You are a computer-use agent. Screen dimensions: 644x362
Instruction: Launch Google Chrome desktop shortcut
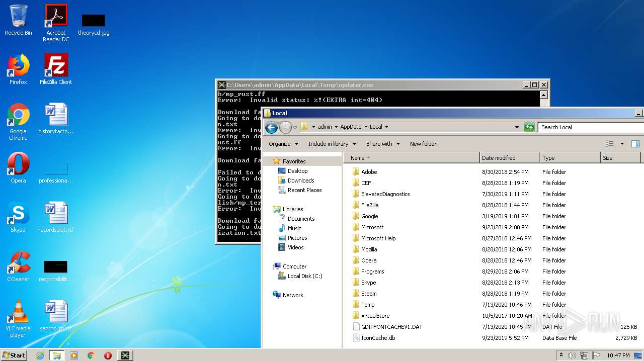(x=18, y=122)
